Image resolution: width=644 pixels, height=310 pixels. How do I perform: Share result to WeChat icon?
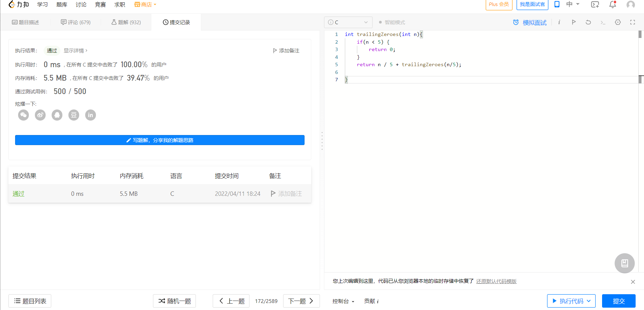(23, 115)
